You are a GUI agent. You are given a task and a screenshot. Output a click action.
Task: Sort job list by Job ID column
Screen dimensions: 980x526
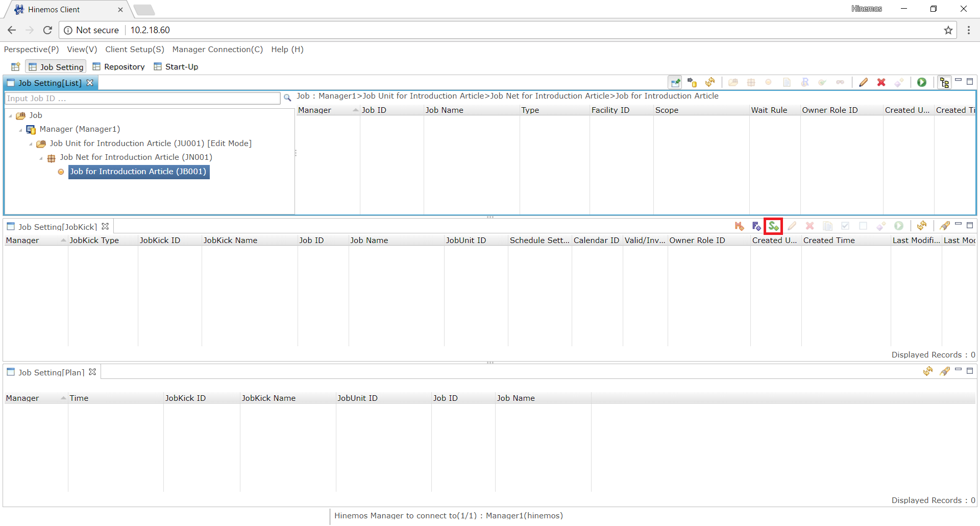pyautogui.click(x=391, y=110)
